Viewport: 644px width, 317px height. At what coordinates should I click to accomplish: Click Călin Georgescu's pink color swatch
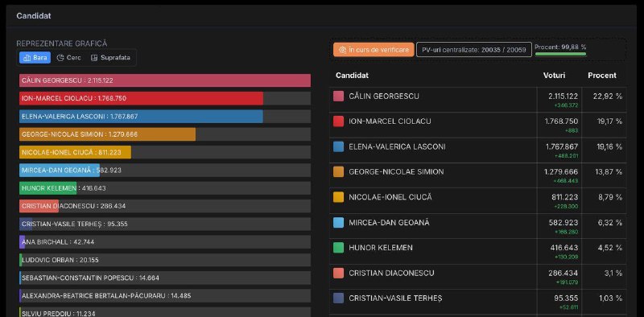pyautogui.click(x=338, y=97)
